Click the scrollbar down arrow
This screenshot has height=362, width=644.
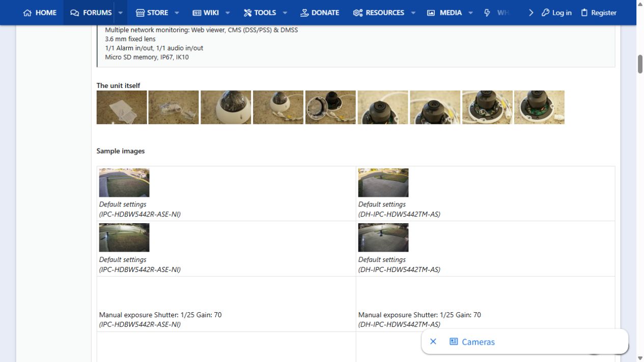click(x=640, y=358)
